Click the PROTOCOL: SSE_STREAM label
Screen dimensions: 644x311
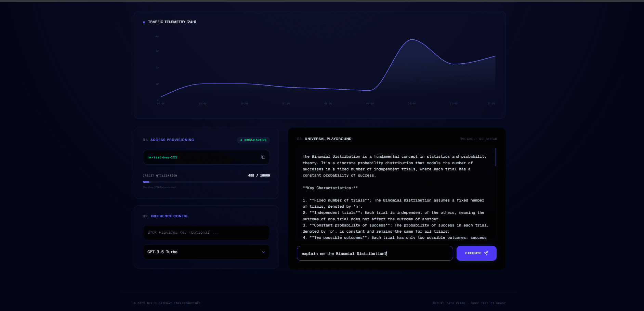479,139
